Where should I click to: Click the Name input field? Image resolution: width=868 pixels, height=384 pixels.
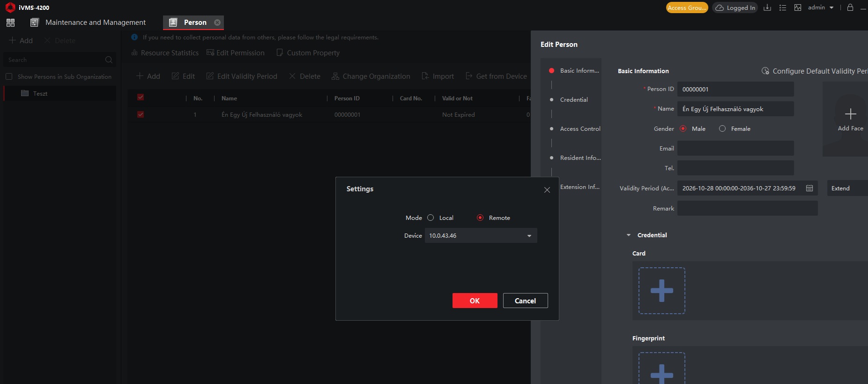tap(735, 109)
